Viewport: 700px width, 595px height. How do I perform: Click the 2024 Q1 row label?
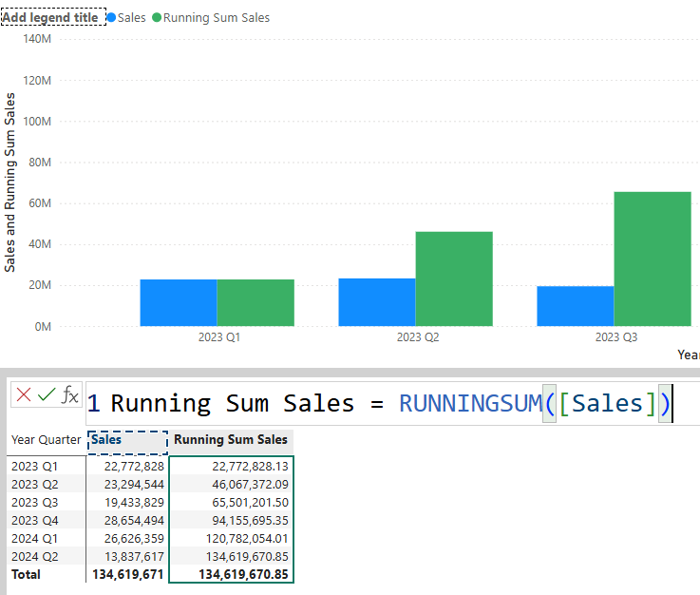tap(34, 539)
